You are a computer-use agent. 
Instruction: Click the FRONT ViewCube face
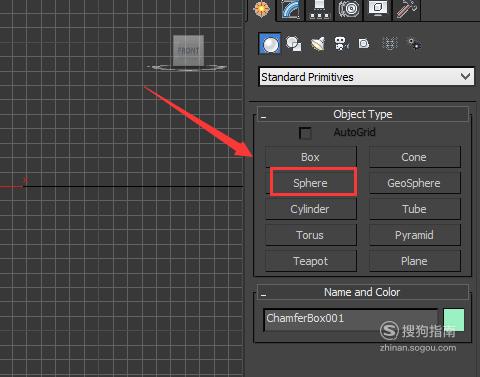coord(188,51)
